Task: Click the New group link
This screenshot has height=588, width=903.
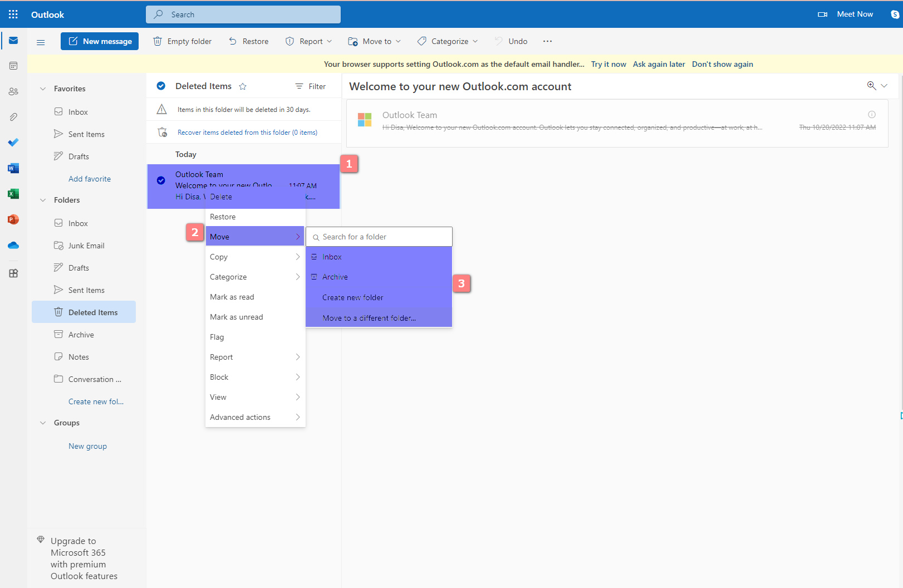Action: (x=87, y=446)
